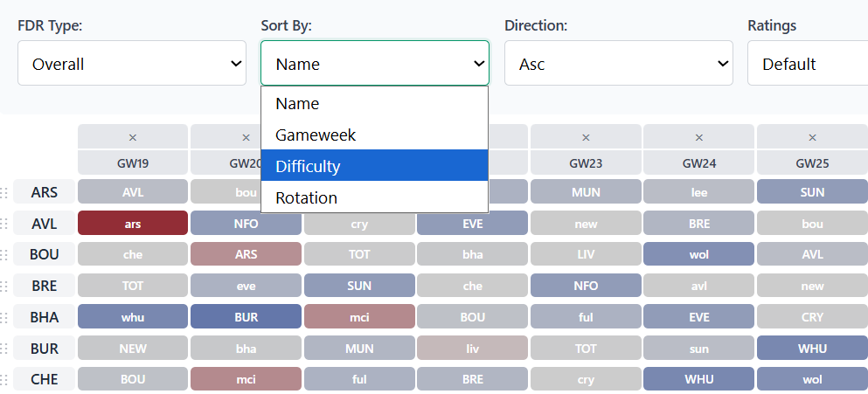This screenshot has width=868, height=394.
Task: Hide the GW24 column using its ×
Action: [x=698, y=137]
